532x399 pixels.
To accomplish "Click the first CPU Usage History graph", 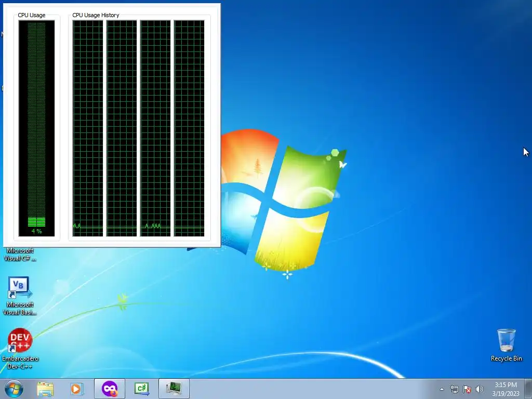I will coord(88,128).
